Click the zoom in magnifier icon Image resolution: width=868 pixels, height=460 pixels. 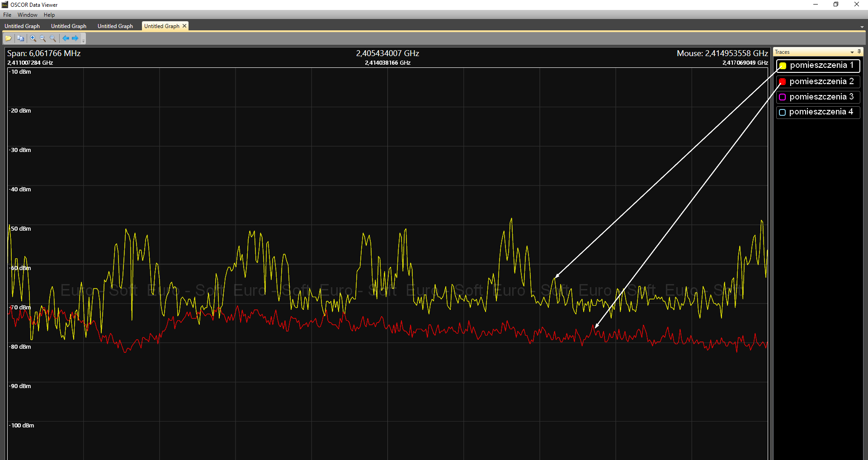(x=33, y=38)
